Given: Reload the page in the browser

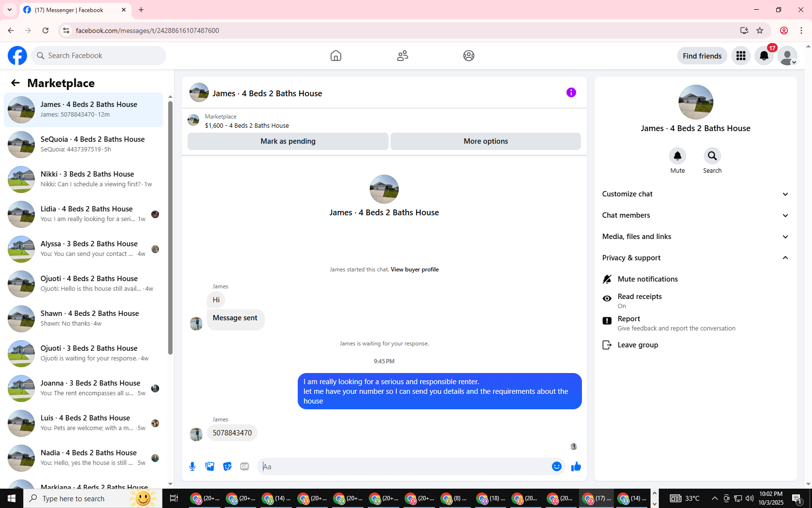Looking at the screenshot, I should 45,30.
